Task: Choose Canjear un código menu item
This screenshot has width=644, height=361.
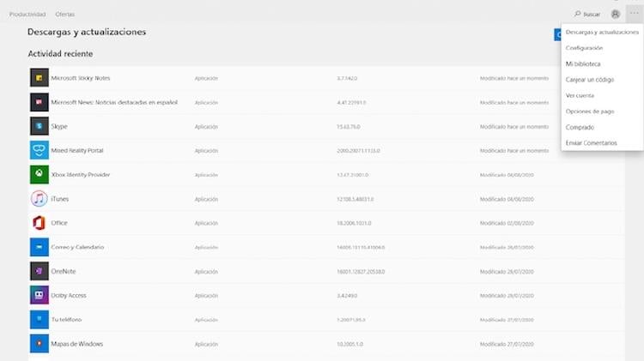Action: (602, 80)
